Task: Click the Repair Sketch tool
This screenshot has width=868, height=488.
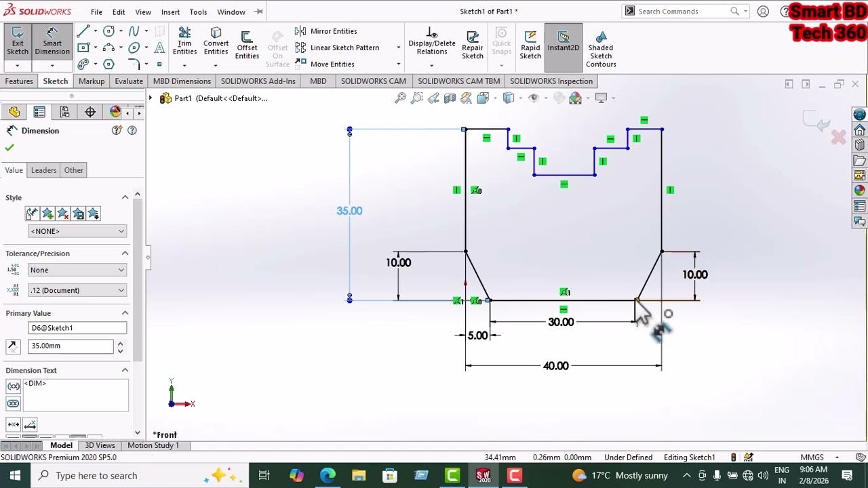Action: click(x=473, y=45)
